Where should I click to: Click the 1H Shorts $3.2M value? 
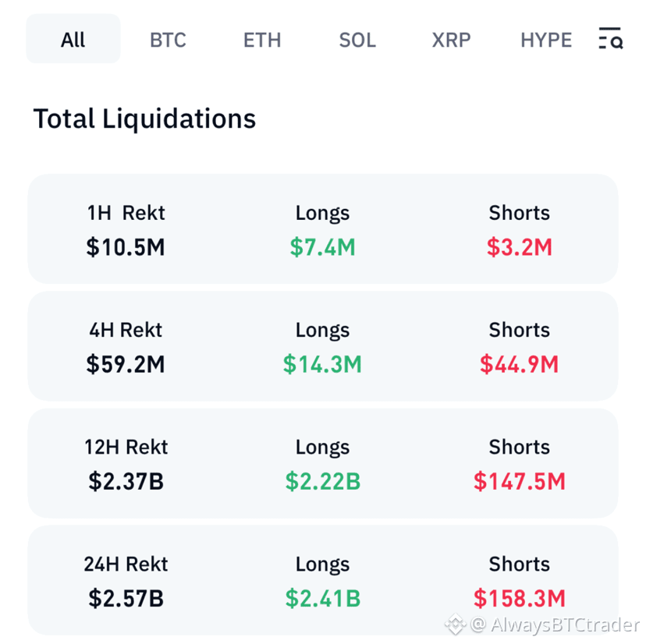[519, 247]
